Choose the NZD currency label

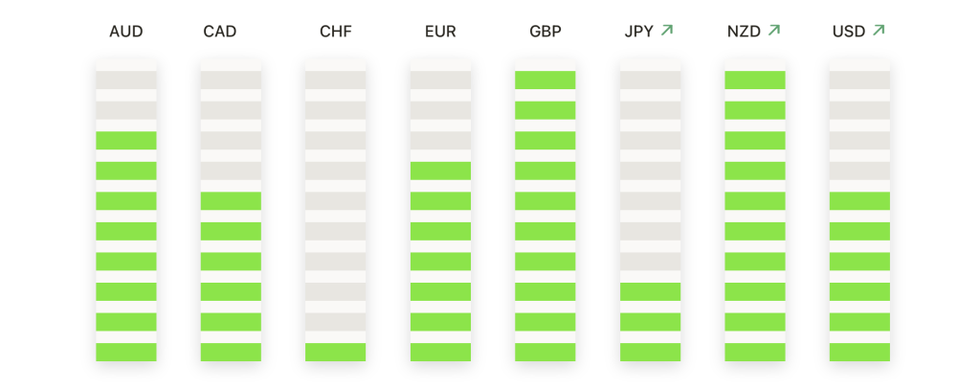pyautogui.click(x=744, y=32)
